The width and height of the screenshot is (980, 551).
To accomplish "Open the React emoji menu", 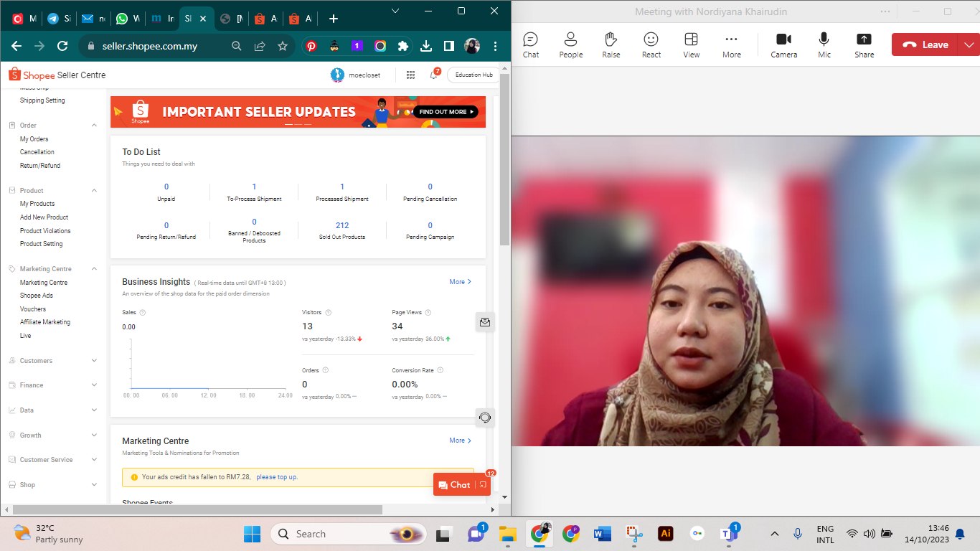I will coord(651,44).
